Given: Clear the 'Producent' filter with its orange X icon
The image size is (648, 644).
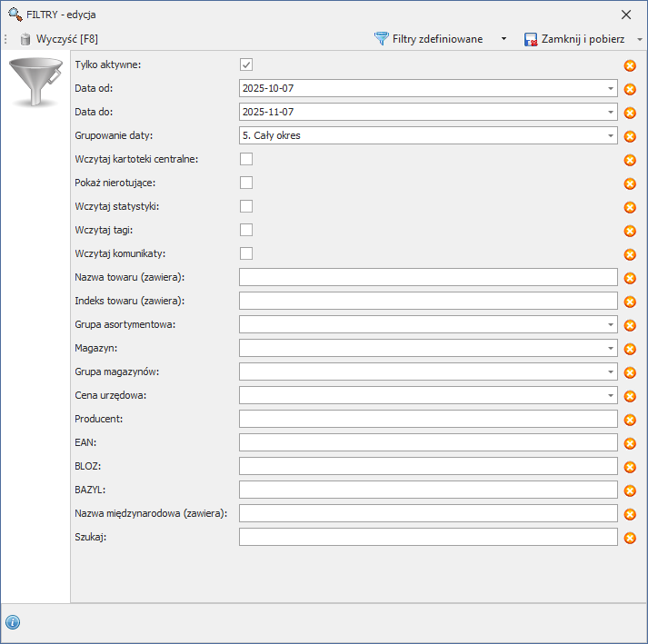Looking at the screenshot, I should [x=630, y=420].
